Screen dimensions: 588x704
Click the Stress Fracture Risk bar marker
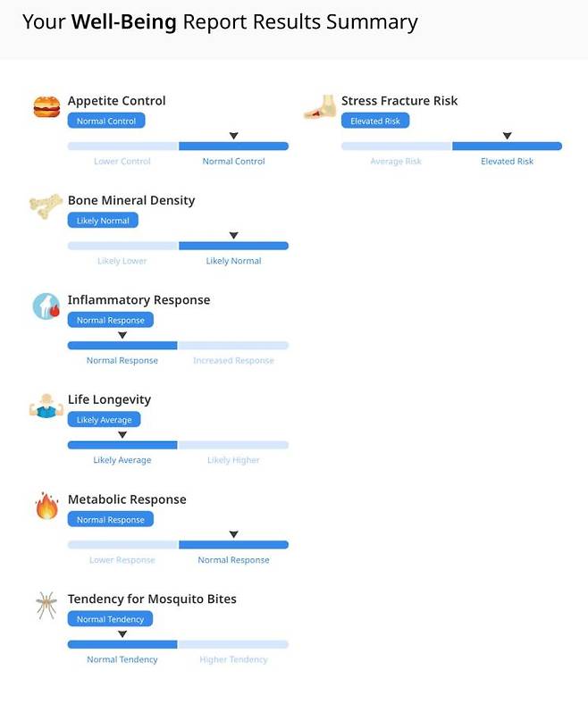point(507,136)
